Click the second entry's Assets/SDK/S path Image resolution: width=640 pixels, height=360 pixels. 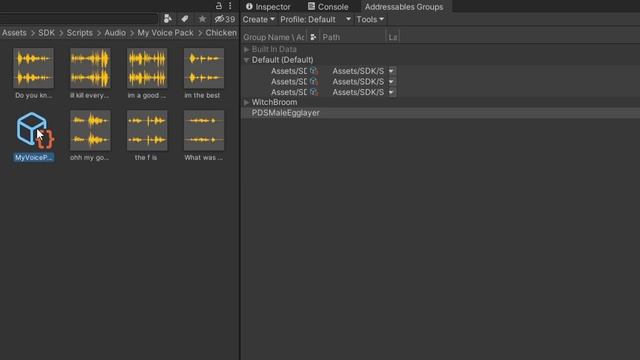pyautogui.click(x=358, y=82)
